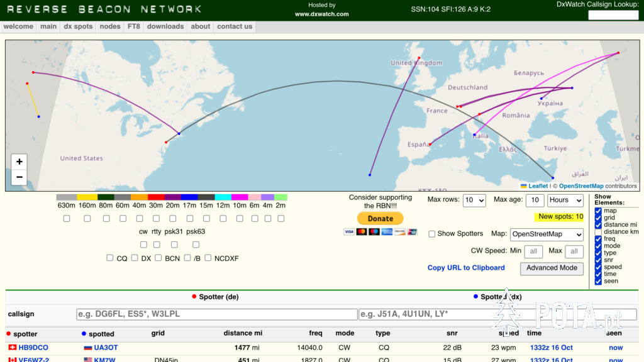Screen dimensions: 644x362
Task: Click the DxWatch Callsign Lookup field
Action: 613,15
